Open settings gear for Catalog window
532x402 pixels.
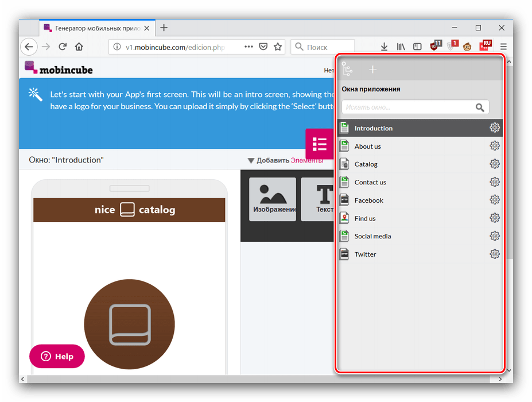click(494, 164)
